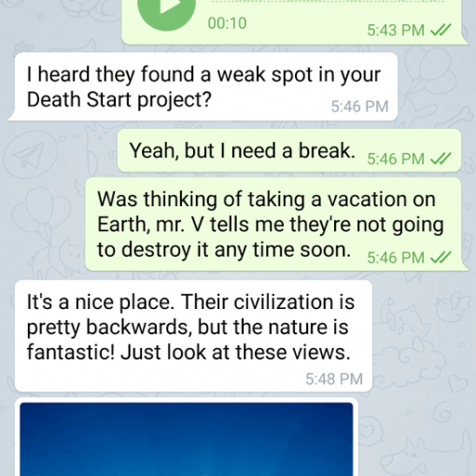Click the paper plane doodle in chat background
Screen dimensions: 476x476
pos(29,156)
